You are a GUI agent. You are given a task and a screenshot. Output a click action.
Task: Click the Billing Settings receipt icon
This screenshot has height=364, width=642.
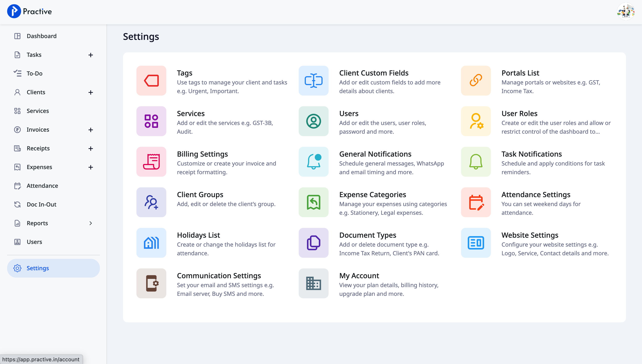point(151,162)
